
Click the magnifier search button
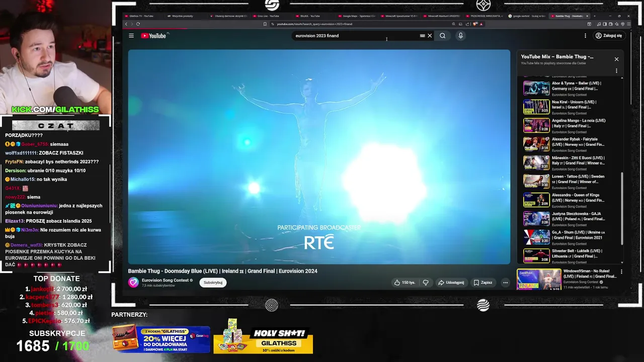[443, 36]
